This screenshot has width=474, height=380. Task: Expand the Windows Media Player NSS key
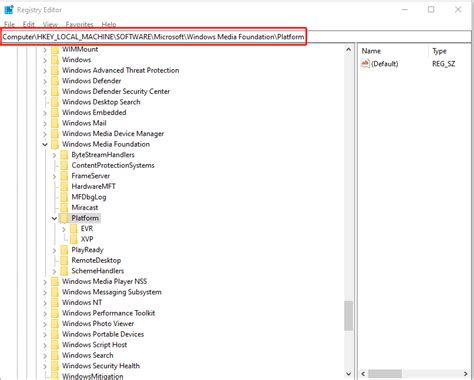(x=45, y=282)
